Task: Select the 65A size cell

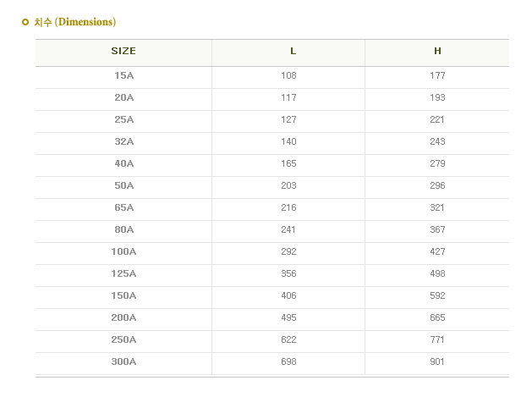Action: [123, 207]
